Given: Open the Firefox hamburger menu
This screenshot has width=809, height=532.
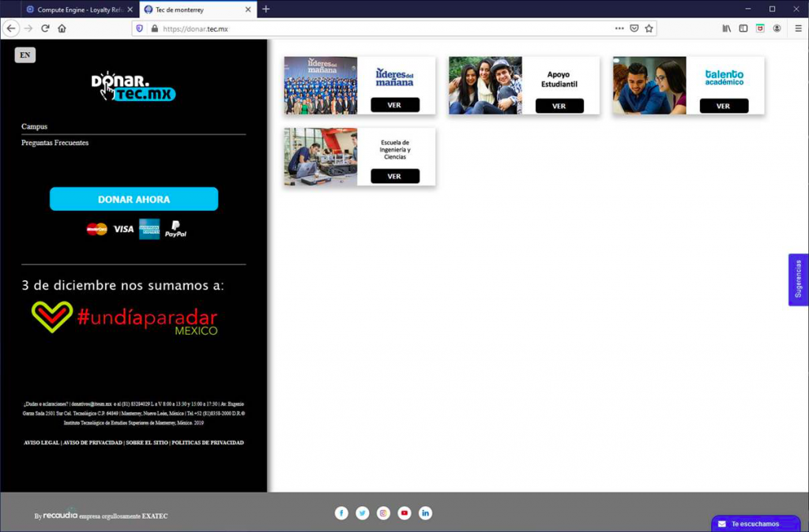Looking at the screenshot, I should pos(798,28).
